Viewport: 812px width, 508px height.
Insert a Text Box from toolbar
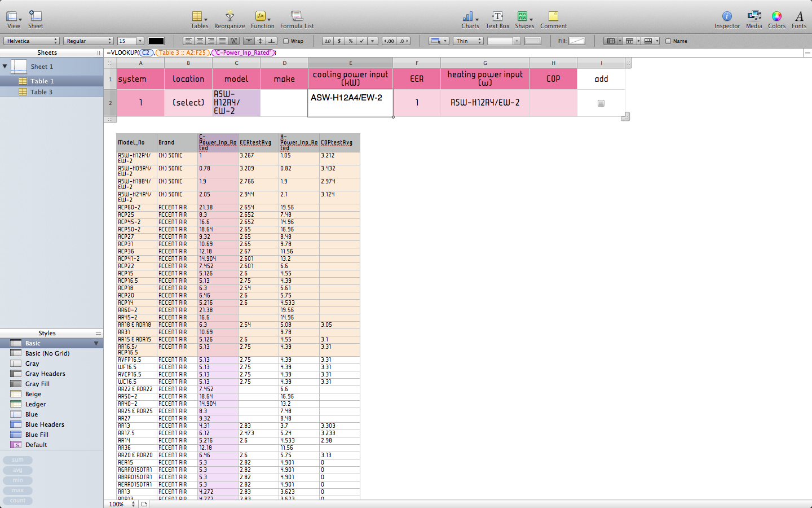[x=497, y=16]
